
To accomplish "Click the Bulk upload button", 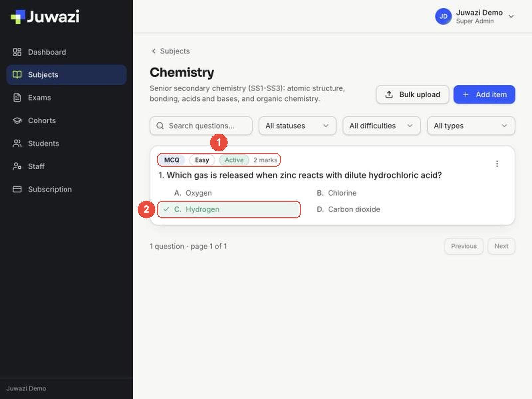I will point(413,94).
